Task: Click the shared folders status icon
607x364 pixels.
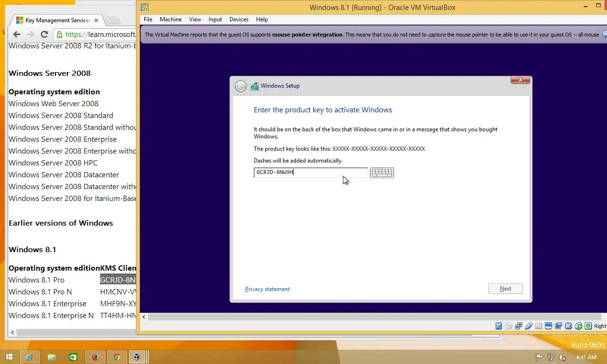Action: coord(539,326)
